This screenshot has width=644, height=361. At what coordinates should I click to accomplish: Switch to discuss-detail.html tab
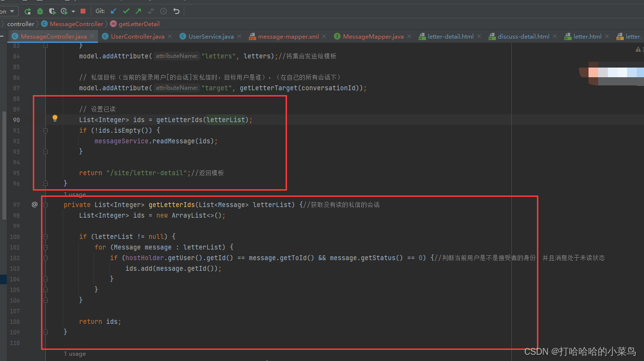pos(523,36)
